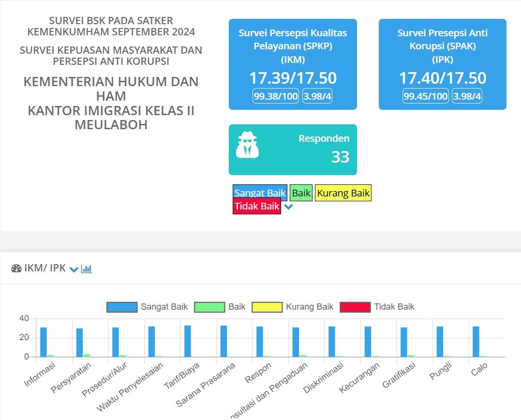Expand the chevron next to Tidak Baik badge
The width and height of the screenshot is (521, 420).
[x=288, y=207]
